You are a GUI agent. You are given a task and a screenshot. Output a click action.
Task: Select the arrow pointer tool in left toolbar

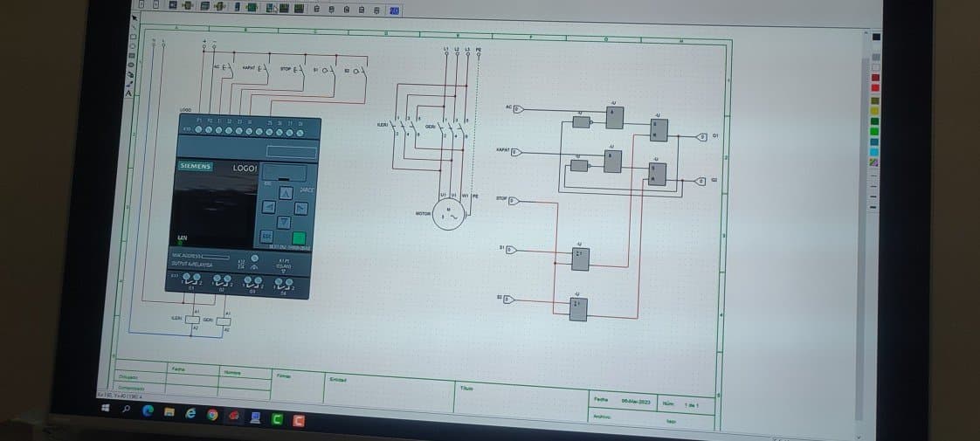point(135,18)
